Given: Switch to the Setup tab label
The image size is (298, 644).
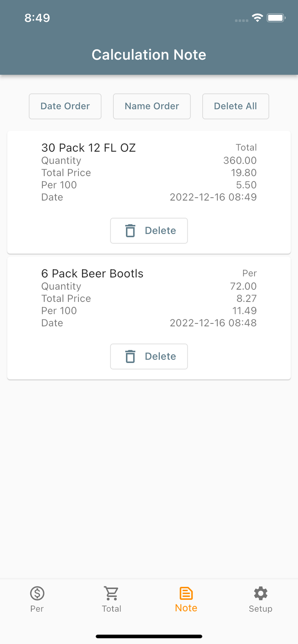Looking at the screenshot, I should (x=260, y=609).
